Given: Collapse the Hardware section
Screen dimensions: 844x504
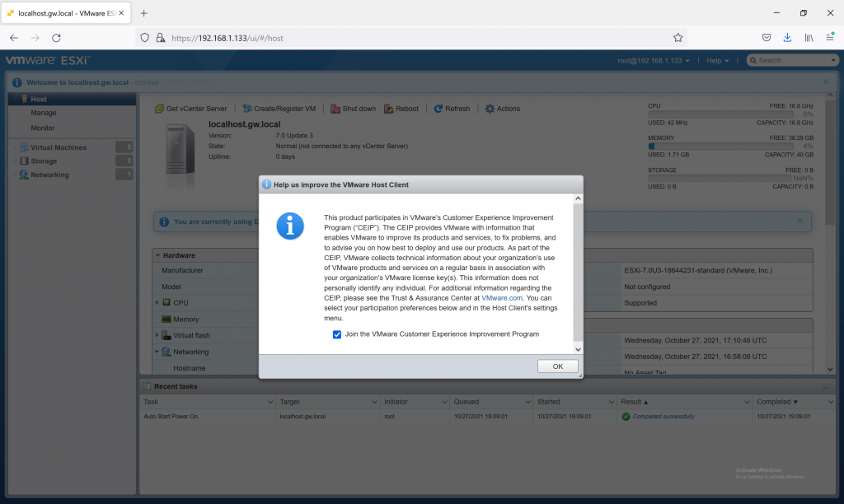Looking at the screenshot, I should point(157,255).
